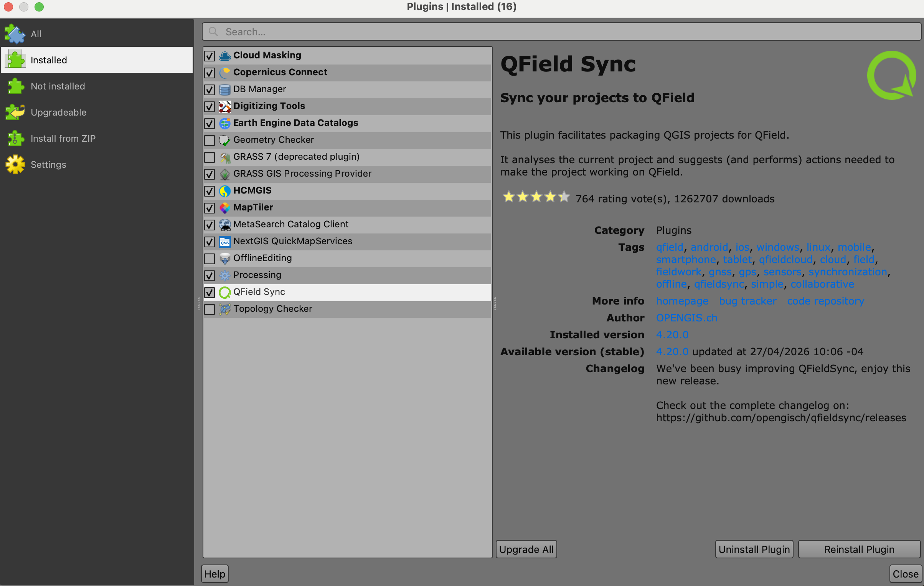
Task: Click Uninstall Plugin button
Action: [x=754, y=550]
